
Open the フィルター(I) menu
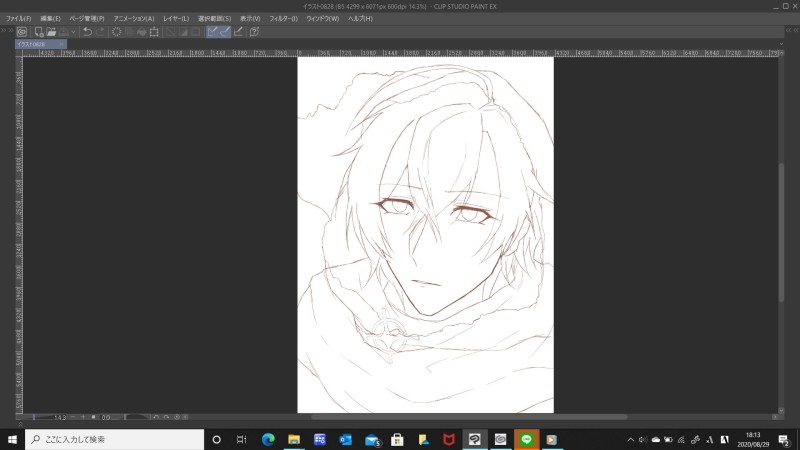284,18
